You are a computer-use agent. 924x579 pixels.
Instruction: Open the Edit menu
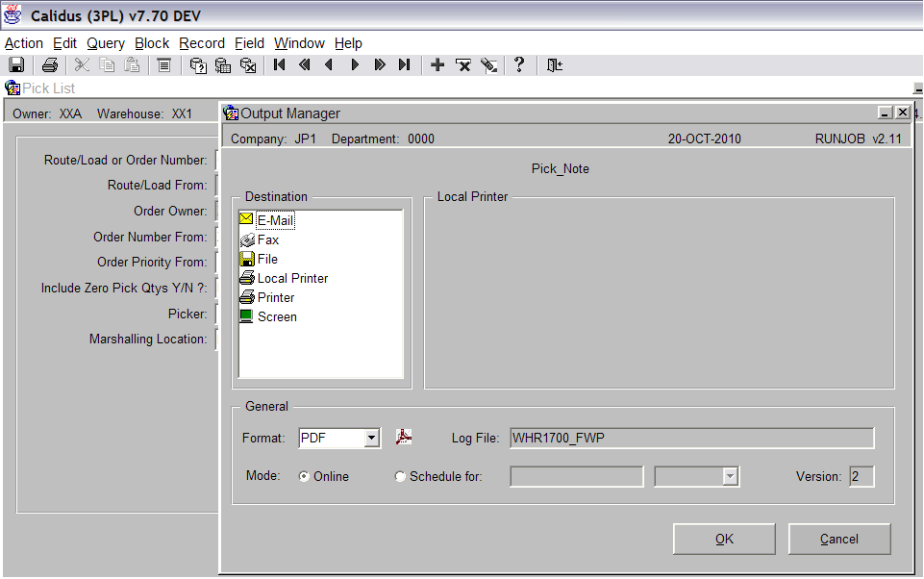pos(64,43)
